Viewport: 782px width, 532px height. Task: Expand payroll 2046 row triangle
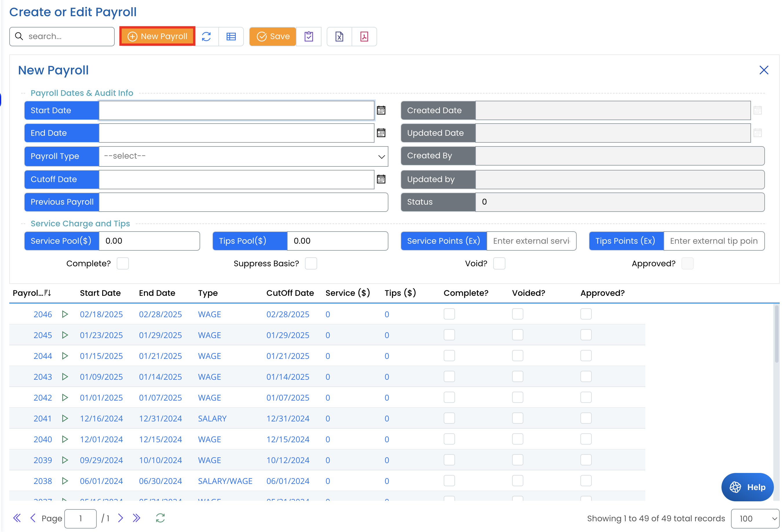click(x=65, y=314)
